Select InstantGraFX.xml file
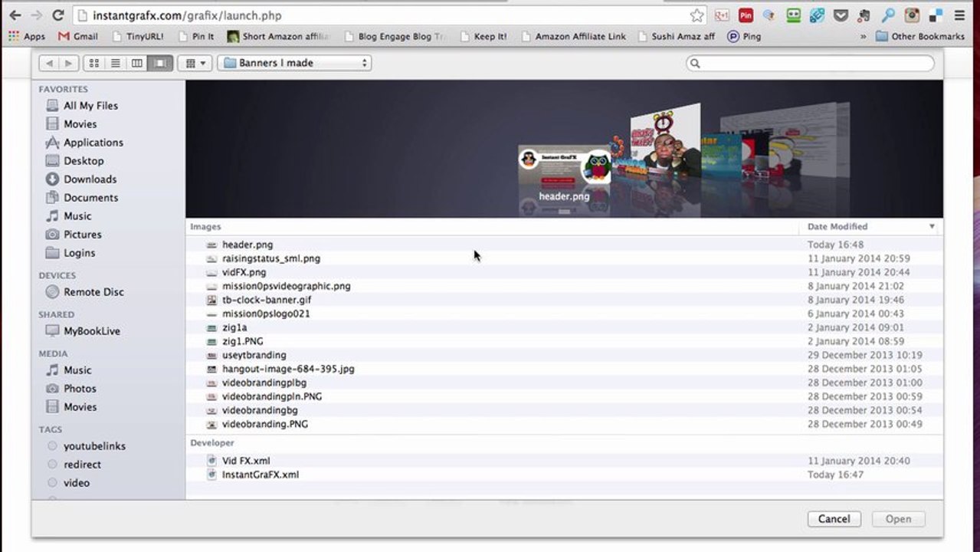Screen dimensions: 980x552 (564, 475)
